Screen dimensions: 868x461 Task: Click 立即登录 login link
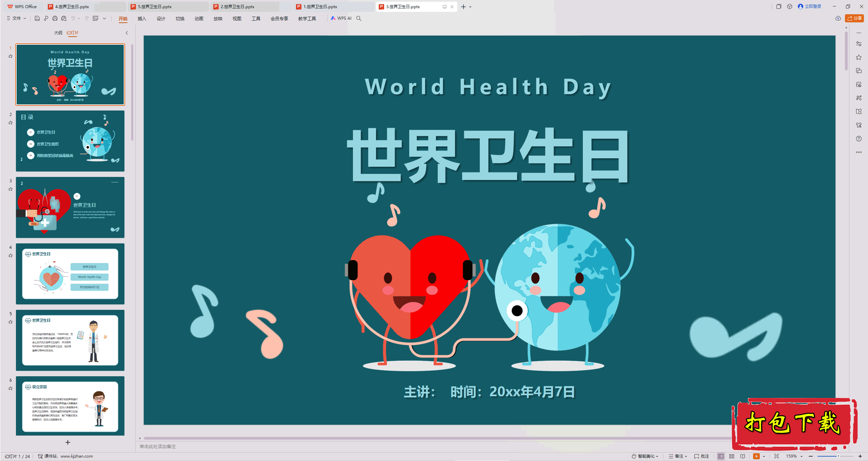click(810, 6)
